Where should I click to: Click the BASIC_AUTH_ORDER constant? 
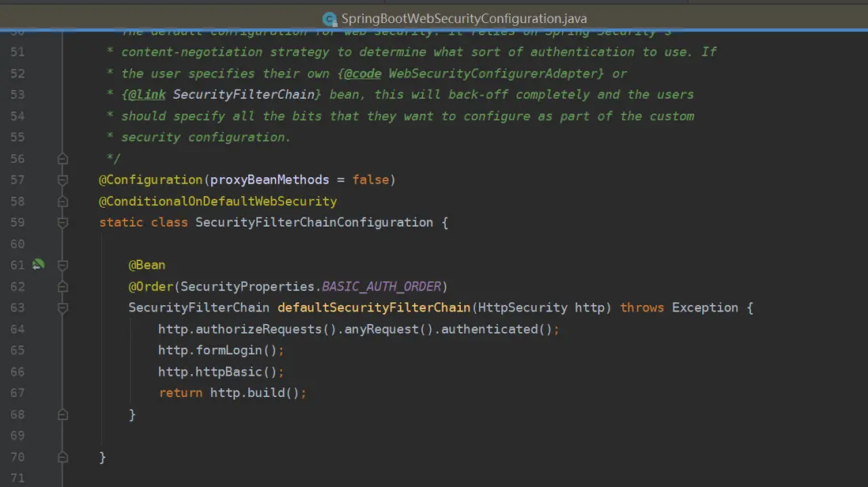pyautogui.click(x=381, y=287)
